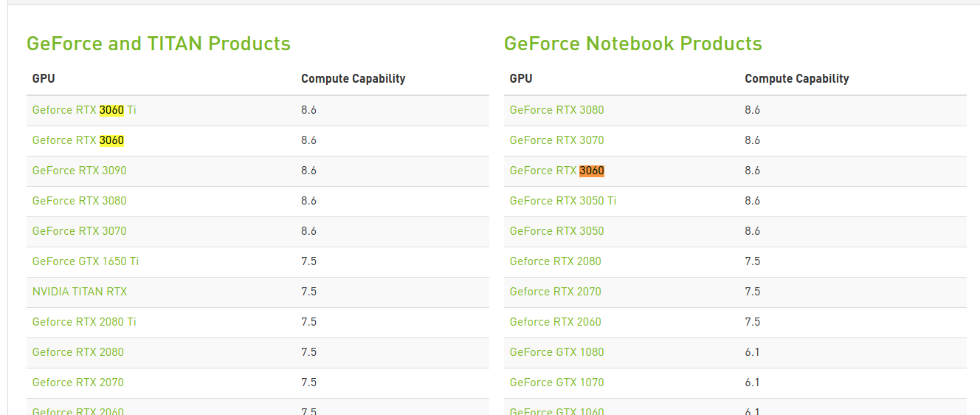Open the GeForce RTX 3050 notebook link
The image size is (980, 415).
point(557,231)
